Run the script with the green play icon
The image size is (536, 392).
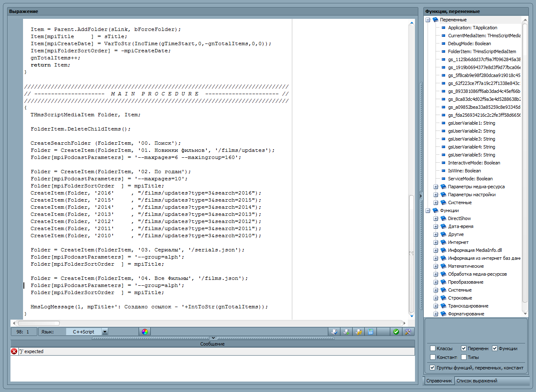coord(347,332)
